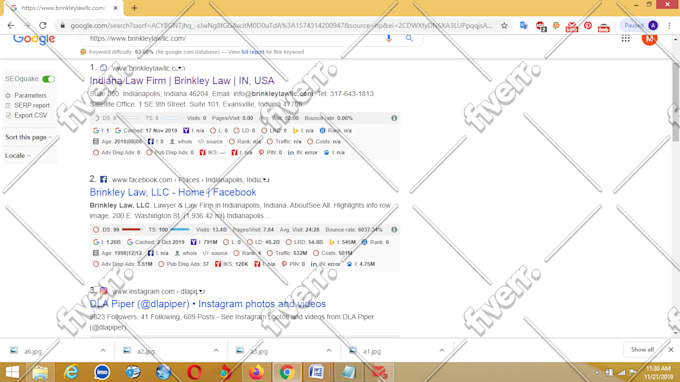Open Word from taskbar
The image size is (680, 382).
(317, 372)
